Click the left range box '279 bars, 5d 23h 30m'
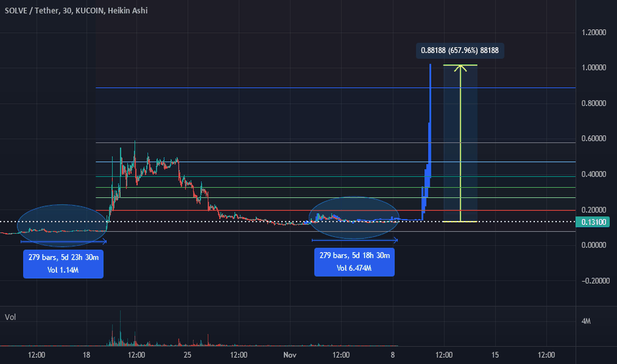This screenshot has width=617, height=364. pyautogui.click(x=64, y=263)
